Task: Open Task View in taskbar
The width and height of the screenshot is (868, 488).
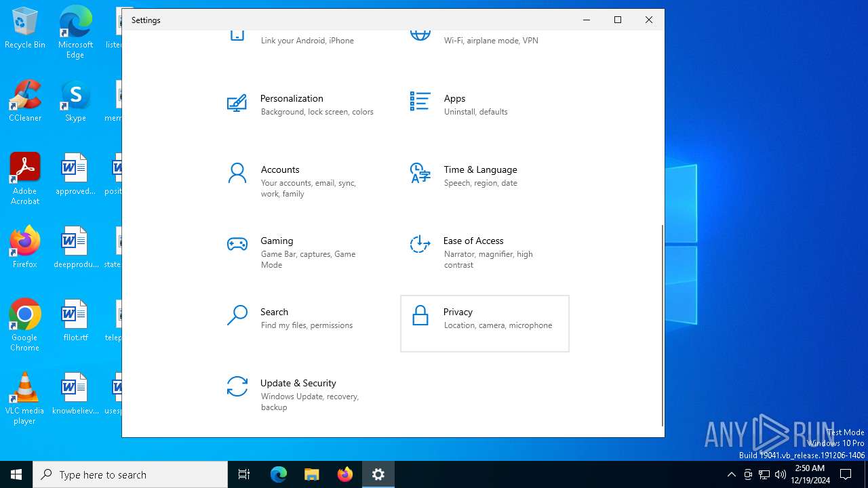Action: point(244,474)
